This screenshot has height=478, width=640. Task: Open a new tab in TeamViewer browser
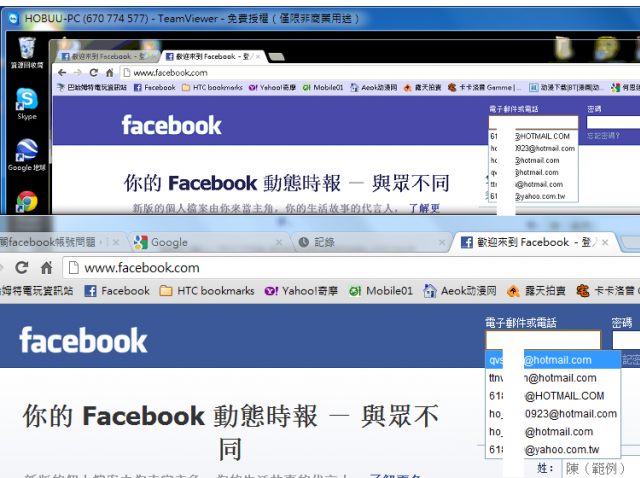click(x=277, y=57)
